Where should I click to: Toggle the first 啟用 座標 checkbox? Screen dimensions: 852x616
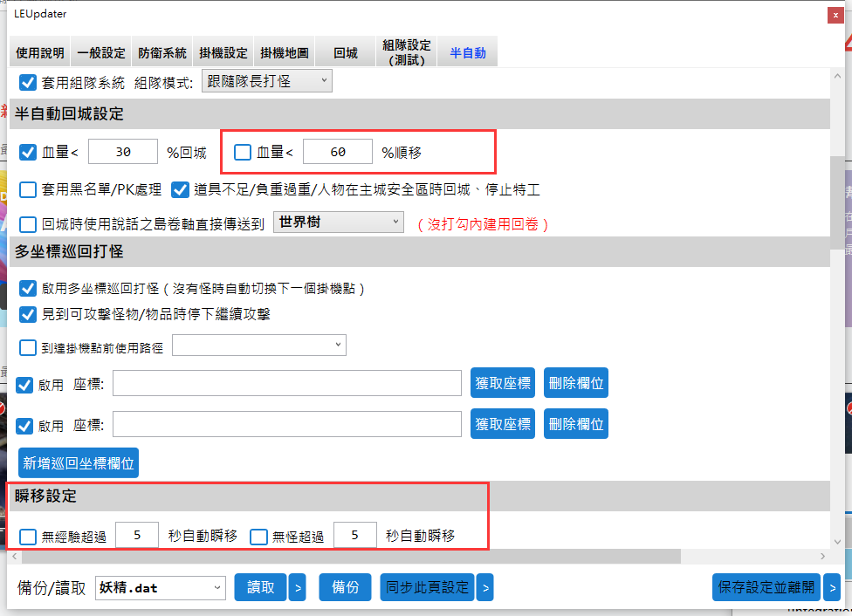(x=24, y=385)
